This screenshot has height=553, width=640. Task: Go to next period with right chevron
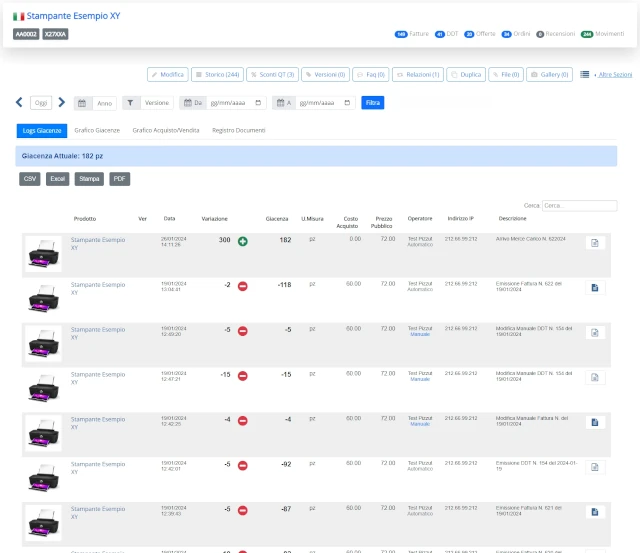tap(61, 102)
